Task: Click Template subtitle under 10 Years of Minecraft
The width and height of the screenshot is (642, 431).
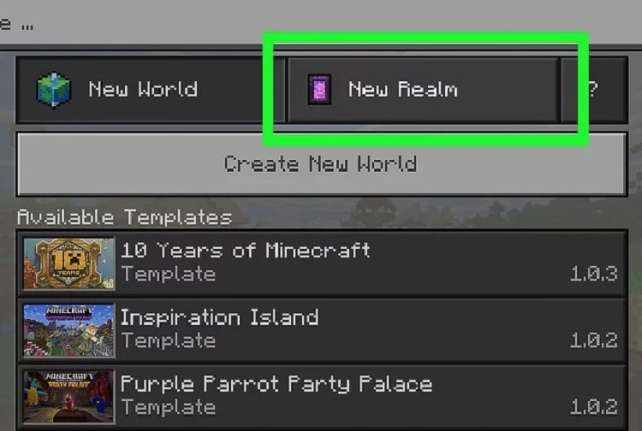Action: point(168,274)
